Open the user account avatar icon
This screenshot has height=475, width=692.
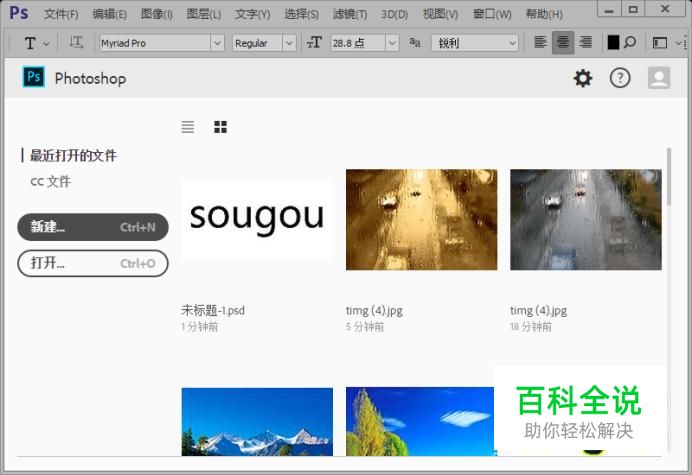(x=659, y=78)
